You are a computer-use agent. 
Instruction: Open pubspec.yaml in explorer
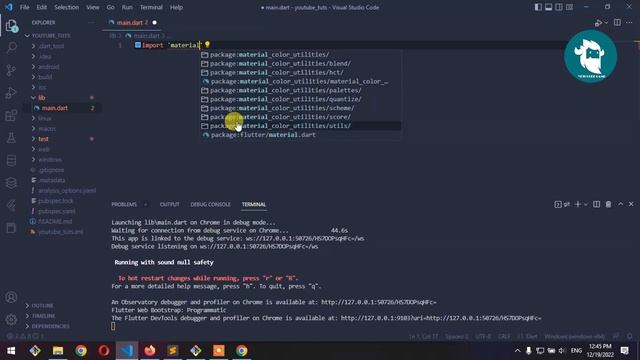(x=57, y=211)
